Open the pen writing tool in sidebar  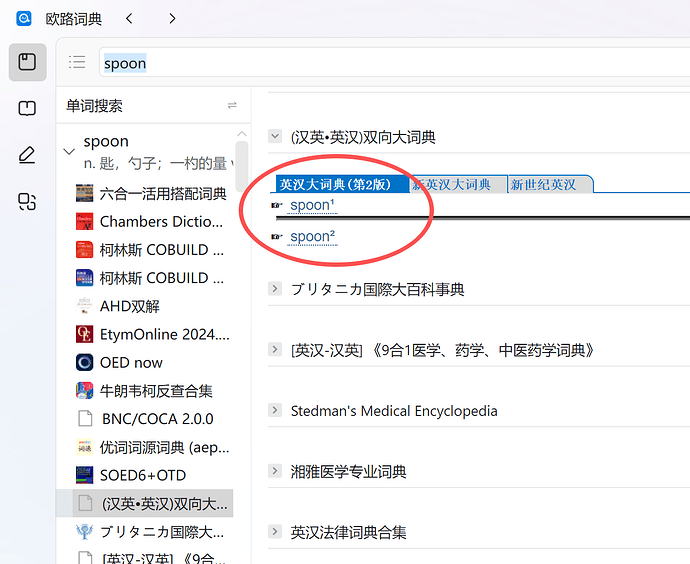(x=27, y=155)
